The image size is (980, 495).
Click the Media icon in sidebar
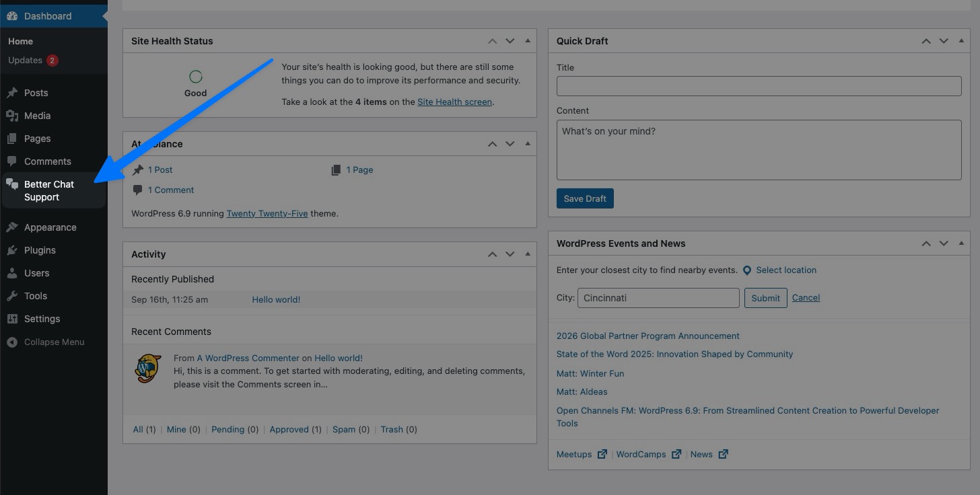12,116
